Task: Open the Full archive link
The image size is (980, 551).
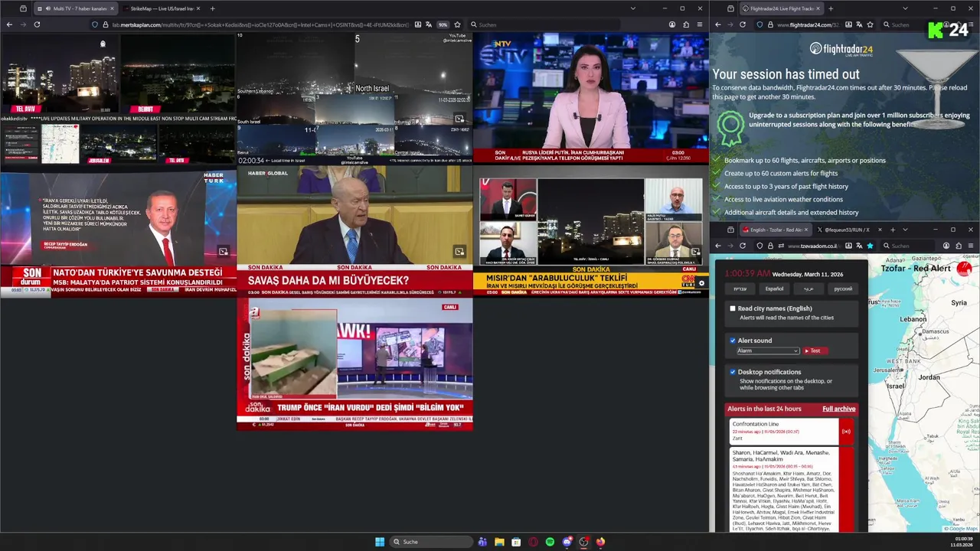Action: [x=838, y=409]
